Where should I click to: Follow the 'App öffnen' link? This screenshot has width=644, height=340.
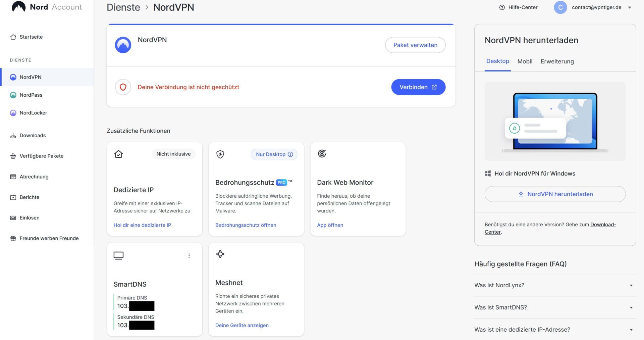pyautogui.click(x=330, y=225)
